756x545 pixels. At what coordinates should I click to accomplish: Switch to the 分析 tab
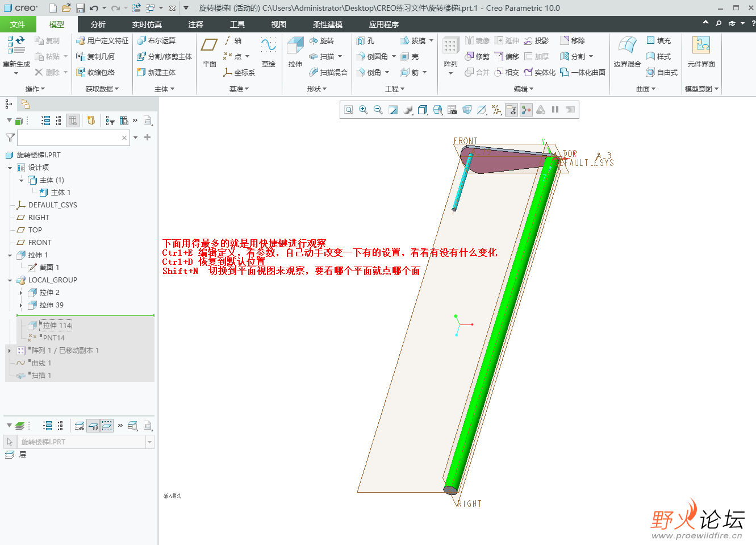98,24
